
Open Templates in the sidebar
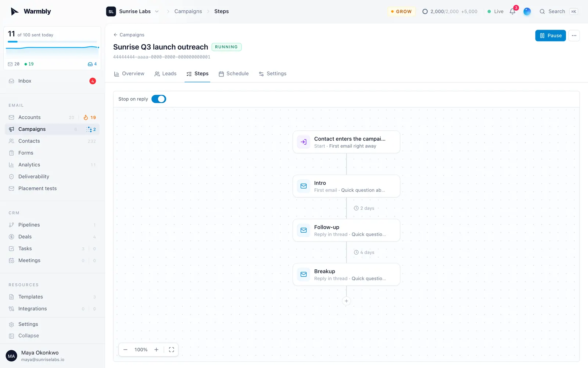pos(52,297)
